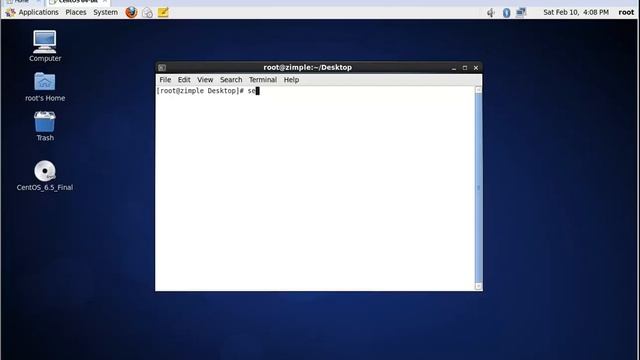
Task: Open the terminal Help menu
Action: pos(291,80)
